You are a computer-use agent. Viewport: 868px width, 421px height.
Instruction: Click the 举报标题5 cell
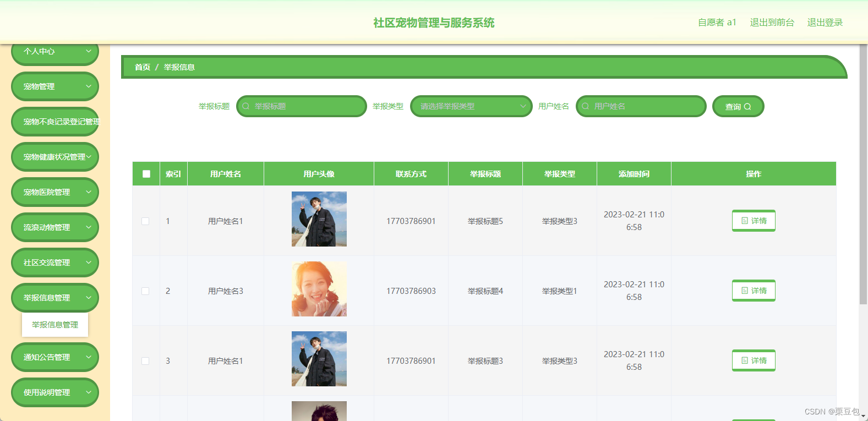tap(485, 221)
